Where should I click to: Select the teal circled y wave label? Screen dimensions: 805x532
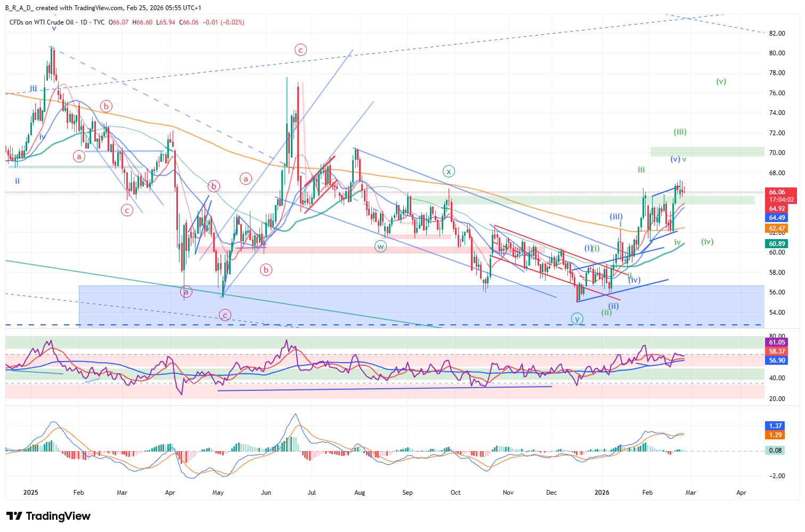pyautogui.click(x=577, y=319)
